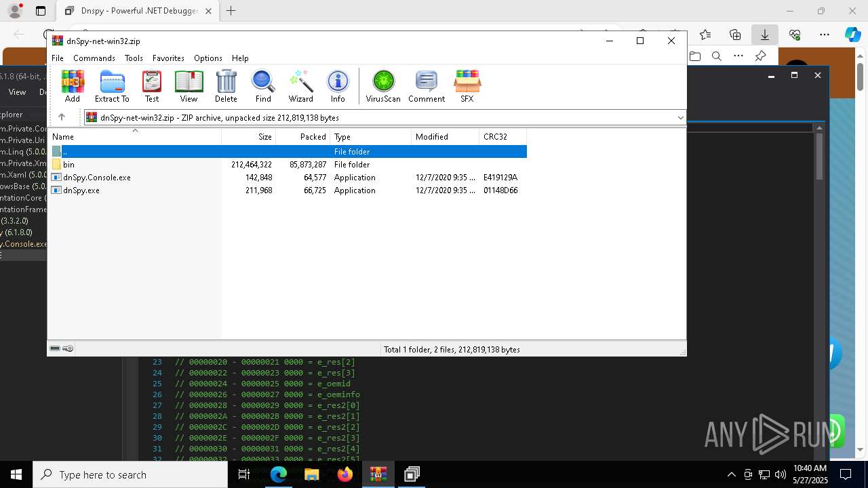This screenshot has height=488, width=868.
Task: Click the 212,464,322 size value
Action: tap(252, 165)
